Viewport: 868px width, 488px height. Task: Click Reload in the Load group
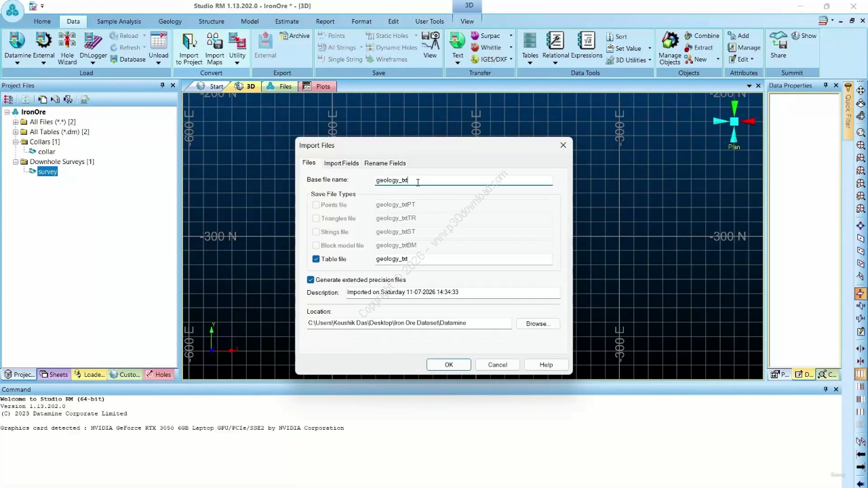[123, 36]
